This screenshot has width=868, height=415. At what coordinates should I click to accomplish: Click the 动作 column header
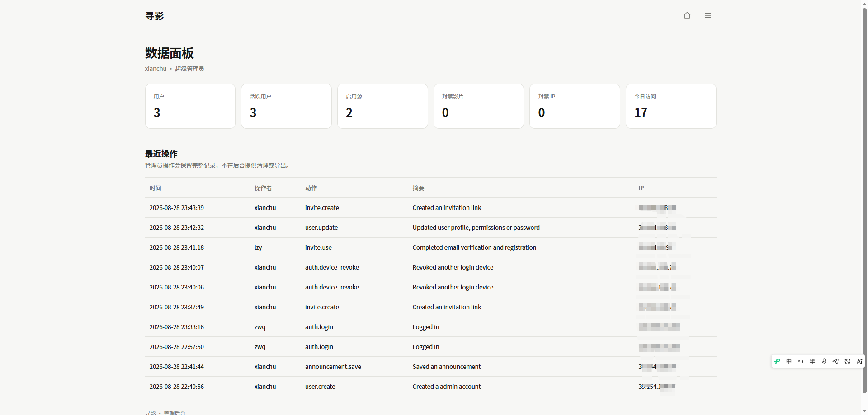311,188
